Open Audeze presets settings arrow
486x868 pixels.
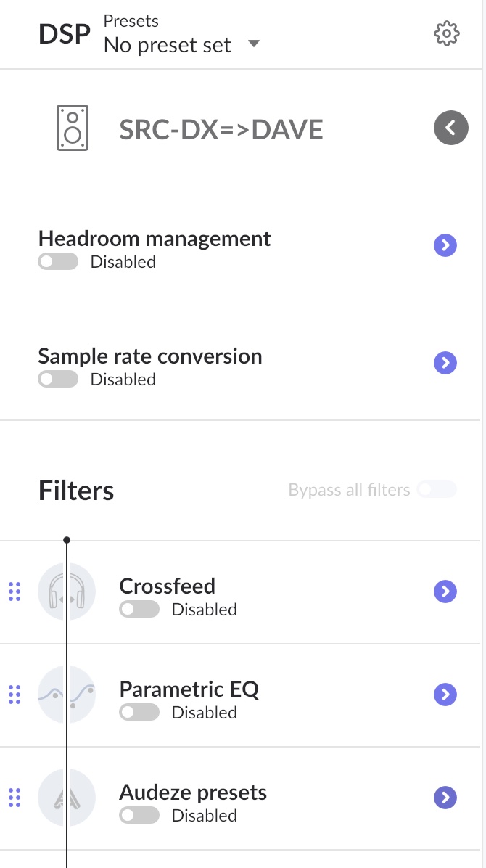click(x=445, y=798)
